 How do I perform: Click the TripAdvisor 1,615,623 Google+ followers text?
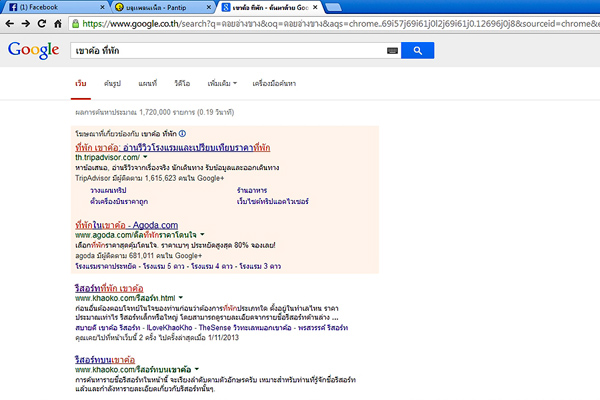click(x=150, y=178)
